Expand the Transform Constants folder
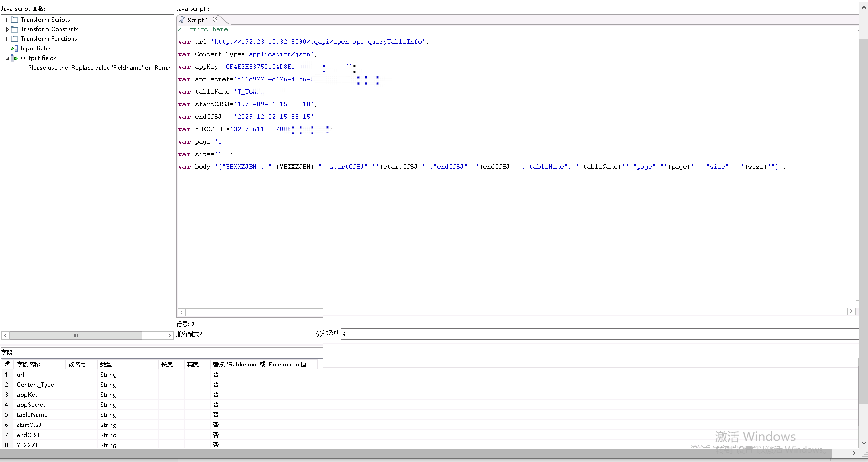868x462 pixels. [7, 29]
